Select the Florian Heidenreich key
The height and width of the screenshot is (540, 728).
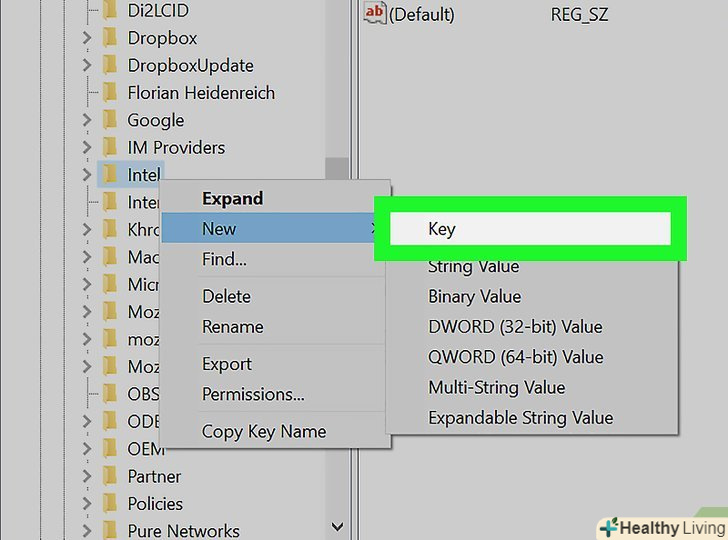point(201,93)
